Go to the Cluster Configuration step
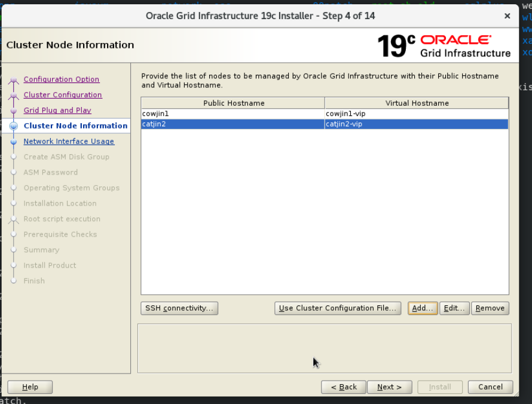 pos(62,94)
